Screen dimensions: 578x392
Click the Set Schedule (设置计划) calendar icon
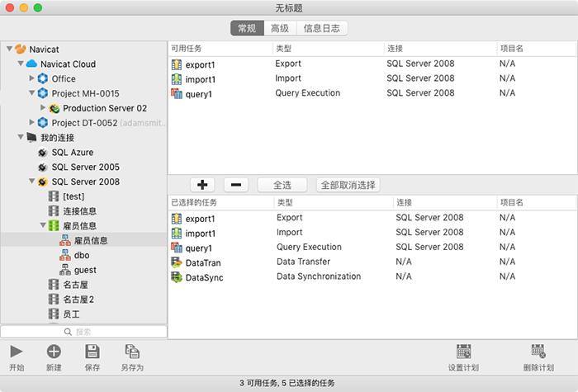(463, 352)
